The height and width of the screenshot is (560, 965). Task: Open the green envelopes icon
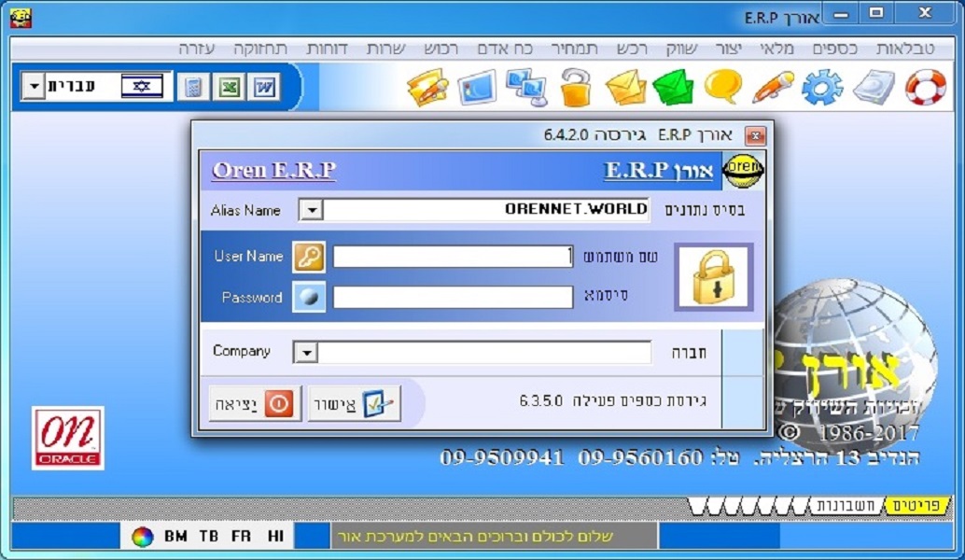673,88
